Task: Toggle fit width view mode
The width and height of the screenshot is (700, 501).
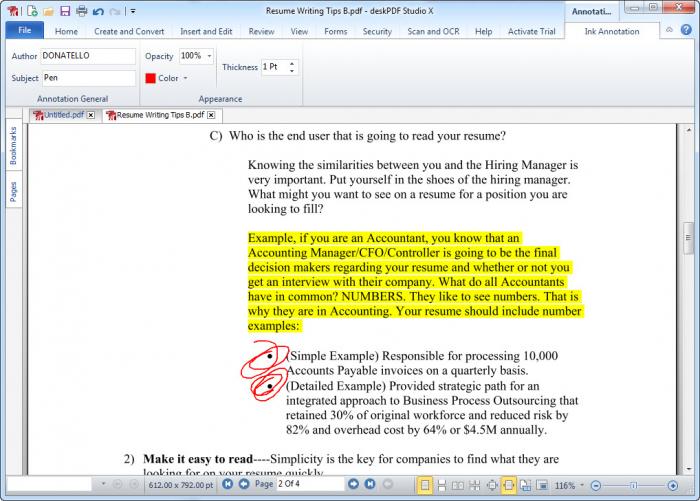Action: tap(508, 485)
